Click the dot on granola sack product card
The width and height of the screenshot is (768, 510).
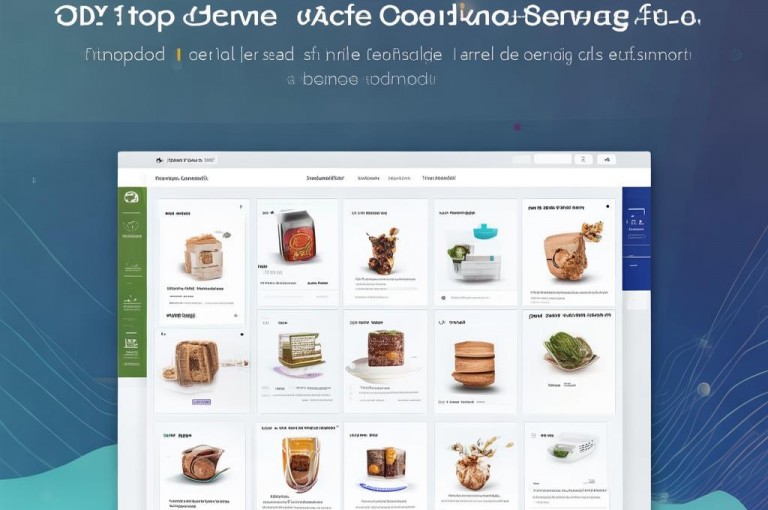pyautogui.click(x=608, y=207)
